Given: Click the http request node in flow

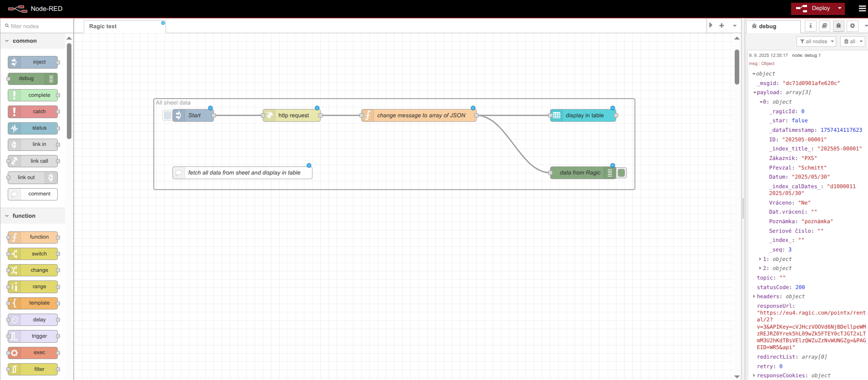Looking at the screenshot, I should point(293,115).
